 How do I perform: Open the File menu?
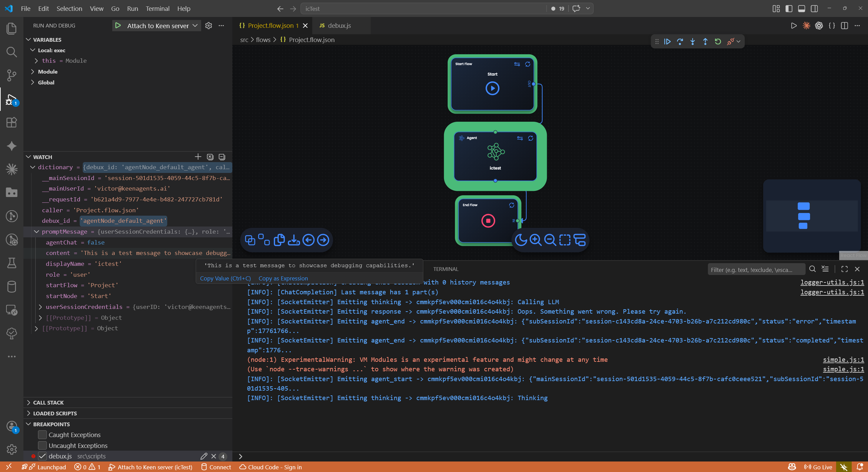[x=25, y=8]
